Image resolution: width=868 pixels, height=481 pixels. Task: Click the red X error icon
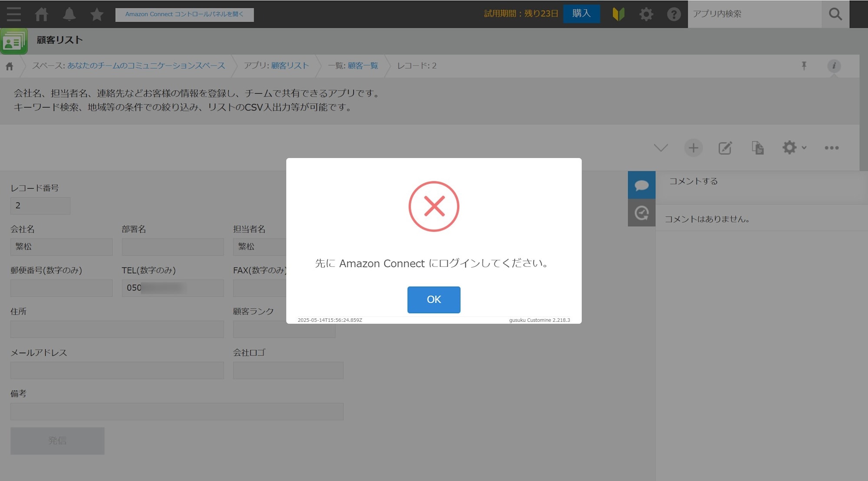[434, 206]
